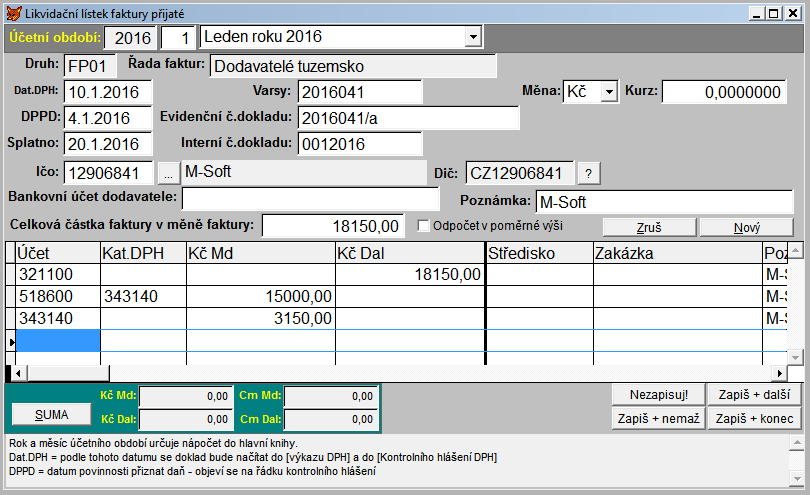The width and height of the screenshot is (810, 495).
Task: Click the current-row pointer marker in grid
Action: pos(10,341)
